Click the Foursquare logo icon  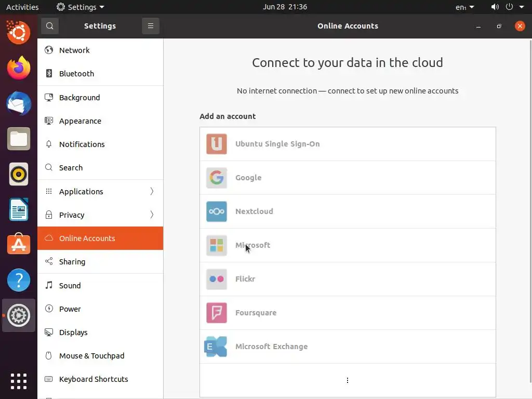[x=217, y=313]
